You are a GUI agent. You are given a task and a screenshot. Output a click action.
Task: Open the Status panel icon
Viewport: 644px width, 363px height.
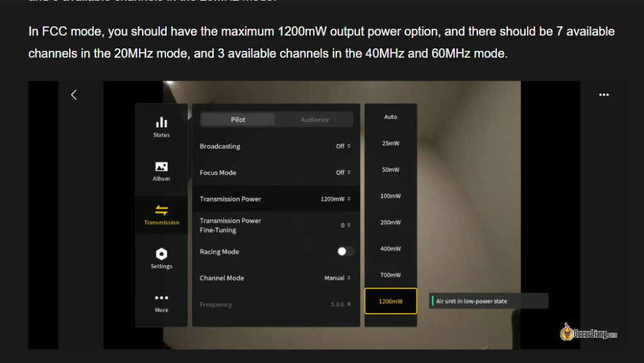pos(162,123)
